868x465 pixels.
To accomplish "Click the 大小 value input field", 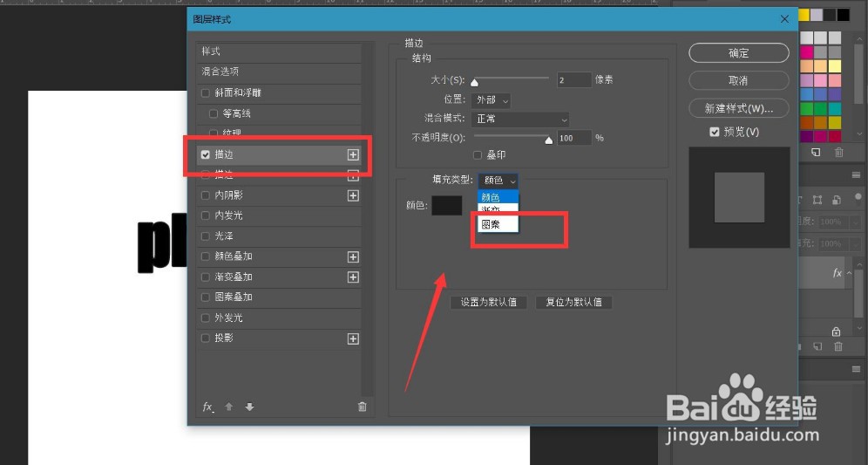I will (x=573, y=80).
